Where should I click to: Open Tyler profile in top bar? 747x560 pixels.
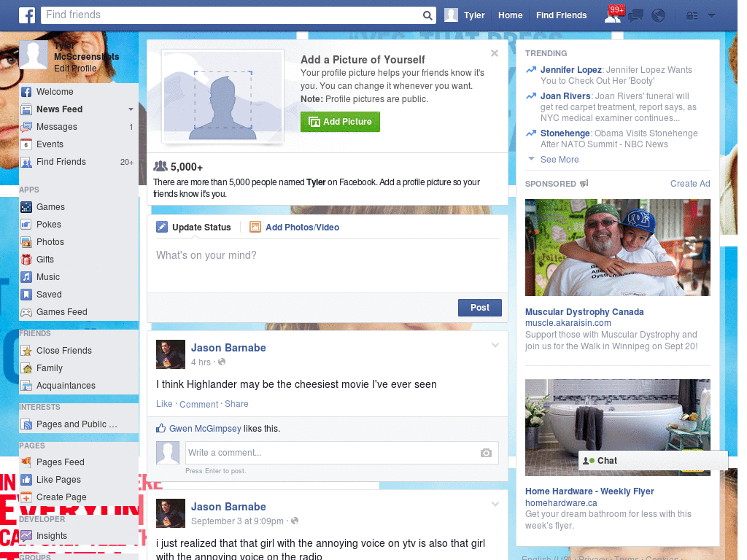click(x=465, y=15)
